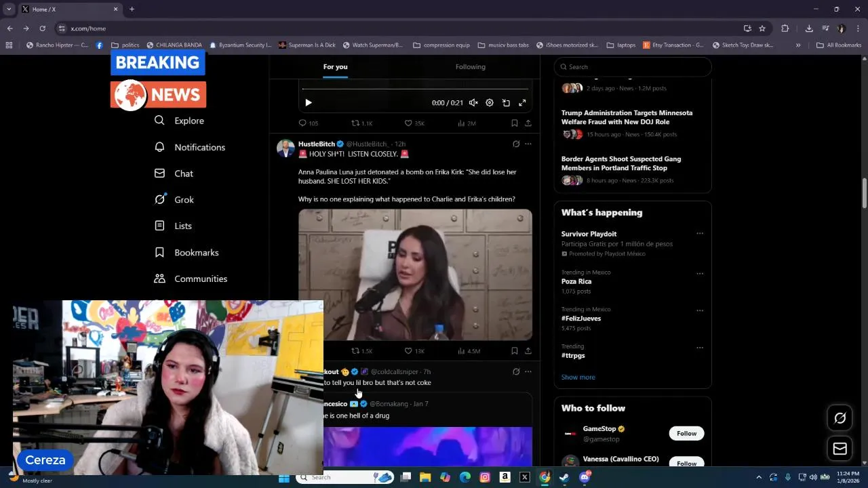The image size is (868, 488).
Task: Open Chat envelope in sidebar
Action: [x=174, y=174]
